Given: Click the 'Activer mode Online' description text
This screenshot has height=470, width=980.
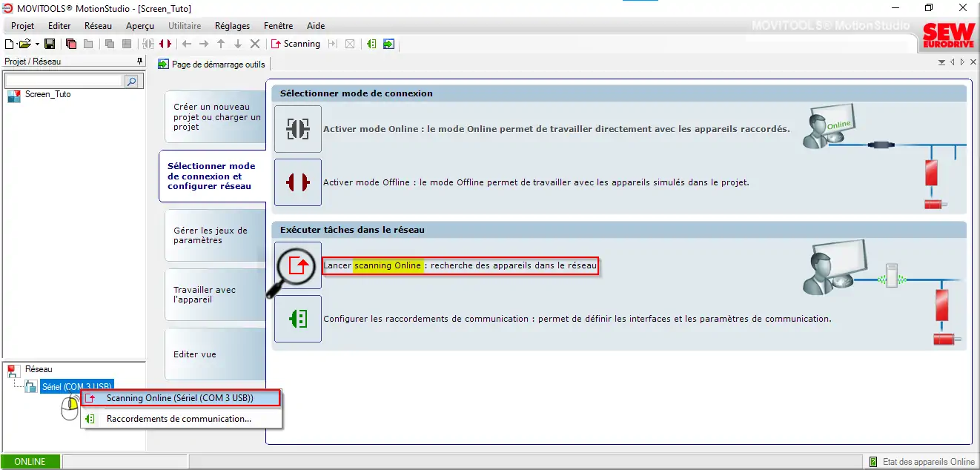Looking at the screenshot, I should click(557, 129).
